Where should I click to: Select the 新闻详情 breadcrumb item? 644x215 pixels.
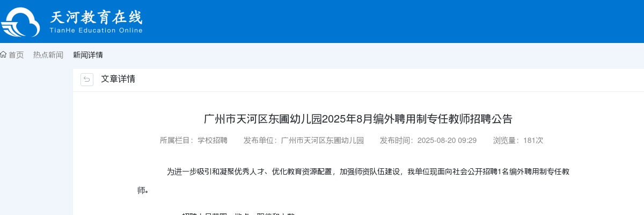[x=88, y=55]
